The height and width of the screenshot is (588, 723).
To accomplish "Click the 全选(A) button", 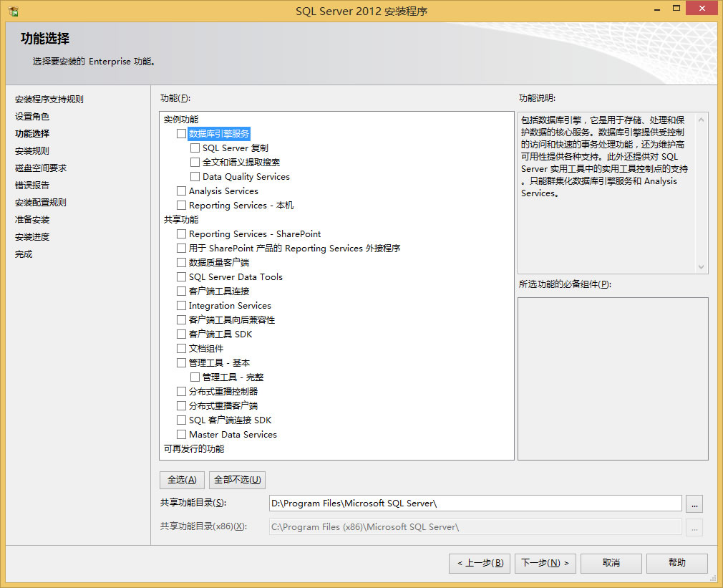I will (182, 480).
